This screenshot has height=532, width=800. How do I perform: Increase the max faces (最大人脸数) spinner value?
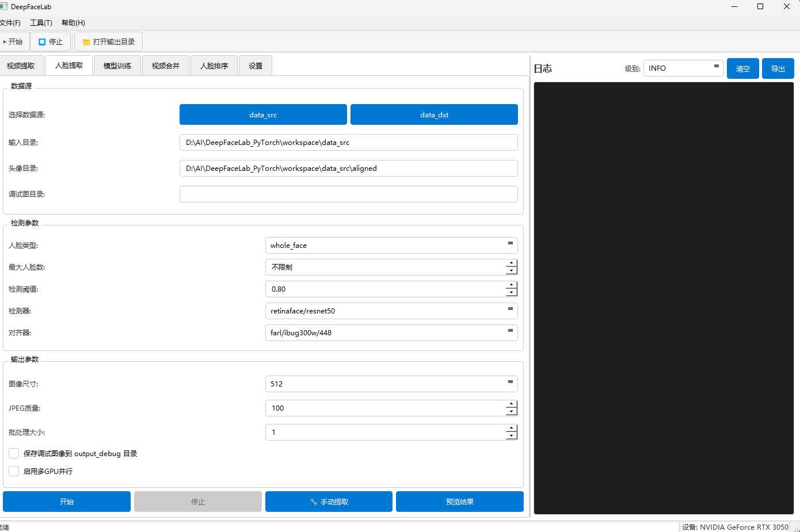pyautogui.click(x=511, y=263)
